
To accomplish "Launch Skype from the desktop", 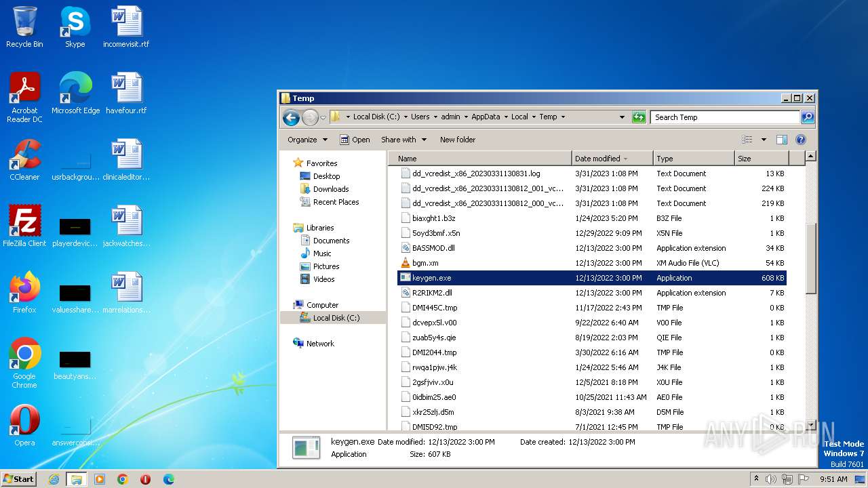I will point(75,27).
